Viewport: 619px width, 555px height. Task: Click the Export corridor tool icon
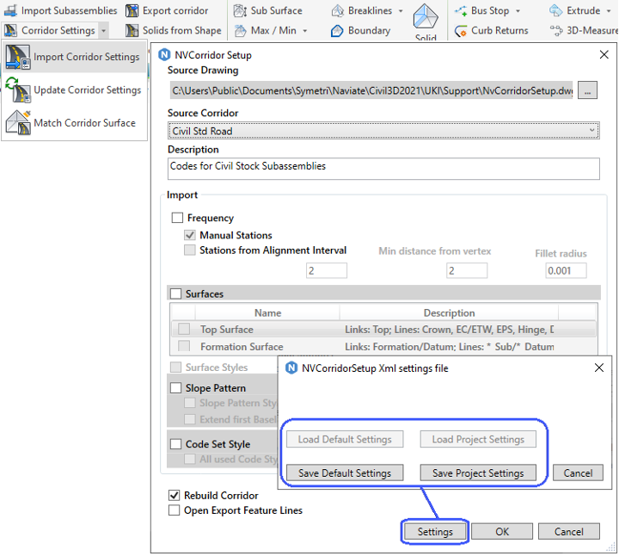coord(132,10)
